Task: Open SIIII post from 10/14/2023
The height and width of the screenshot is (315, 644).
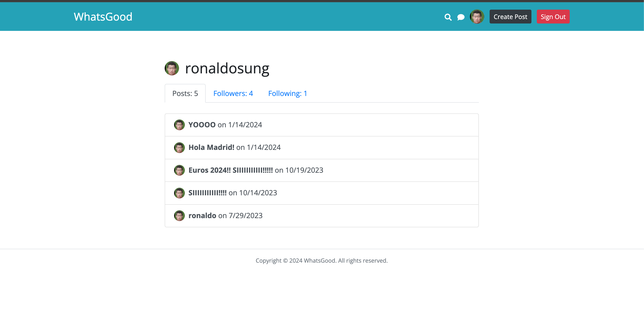Action: [207, 193]
